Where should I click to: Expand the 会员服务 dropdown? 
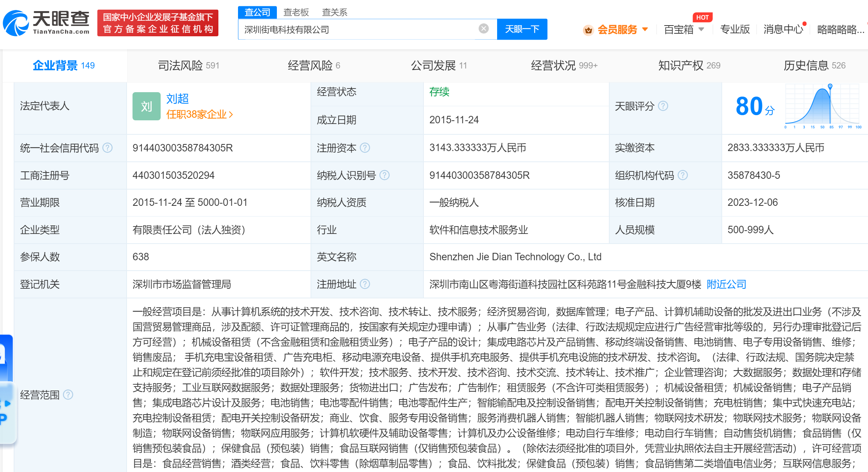click(x=645, y=29)
